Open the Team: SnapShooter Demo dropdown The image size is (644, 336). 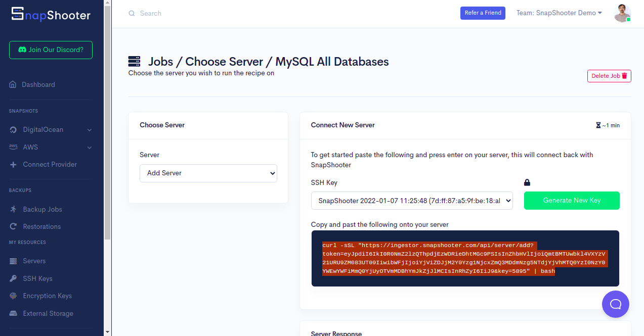tap(559, 13)
